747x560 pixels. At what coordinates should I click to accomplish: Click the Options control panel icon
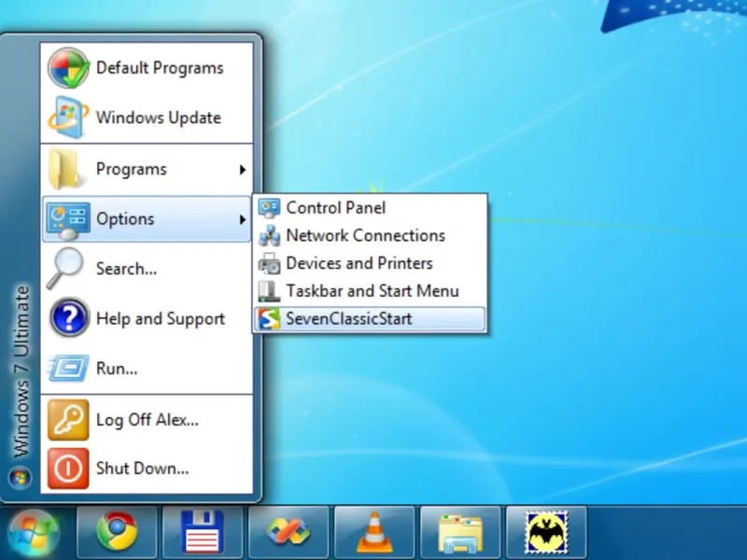pos(68,219)
